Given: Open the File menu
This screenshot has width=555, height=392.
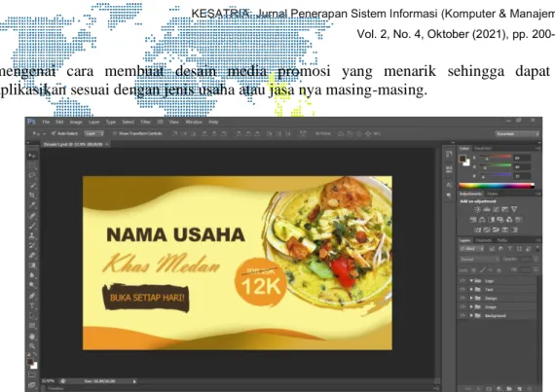Looking at the screenshot, I should click(46, 122).
